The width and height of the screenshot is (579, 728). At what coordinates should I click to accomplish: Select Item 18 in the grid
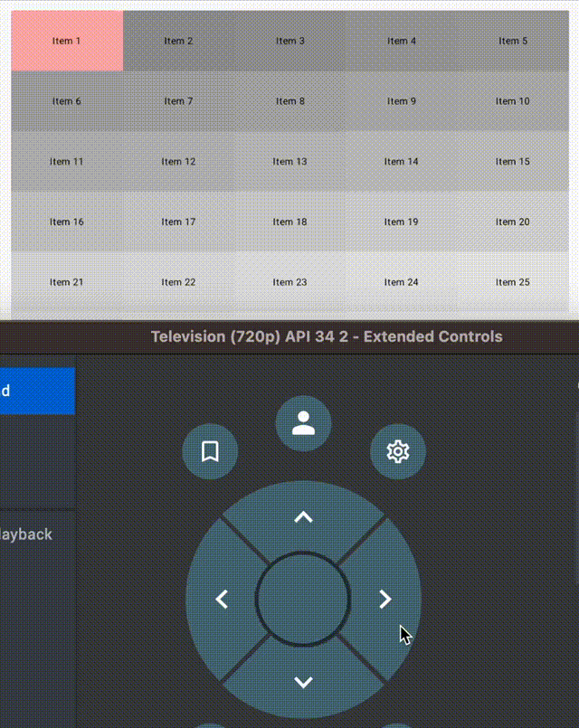pyautogui.click(x=290, y=222)
